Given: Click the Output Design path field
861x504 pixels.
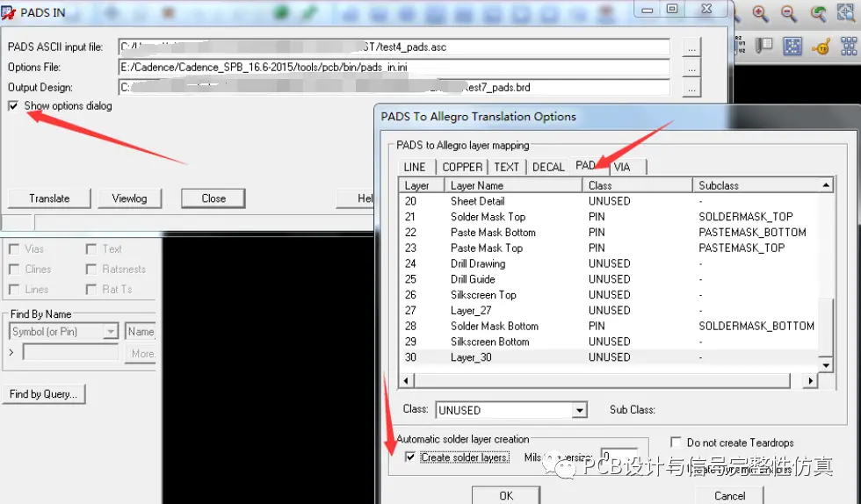Looking at the screenshot, I should [x=394, y=87].
